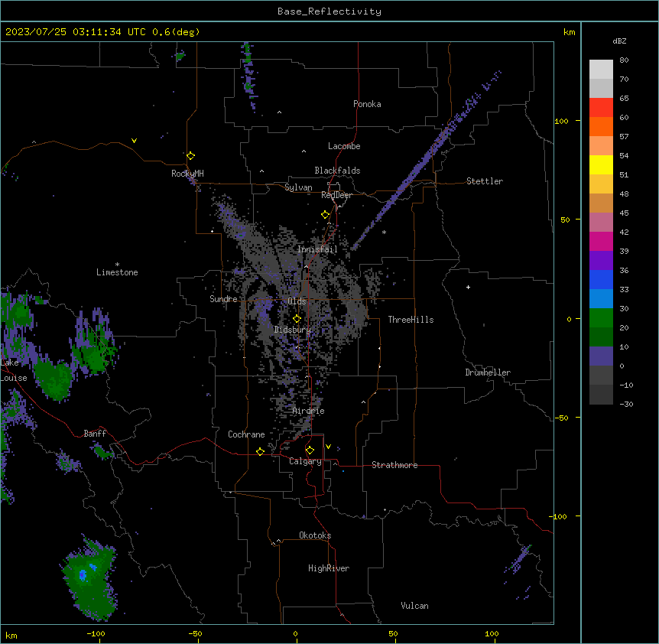
Task: Select the purple 10 dBZ legend color
Action: pos(601,356)
